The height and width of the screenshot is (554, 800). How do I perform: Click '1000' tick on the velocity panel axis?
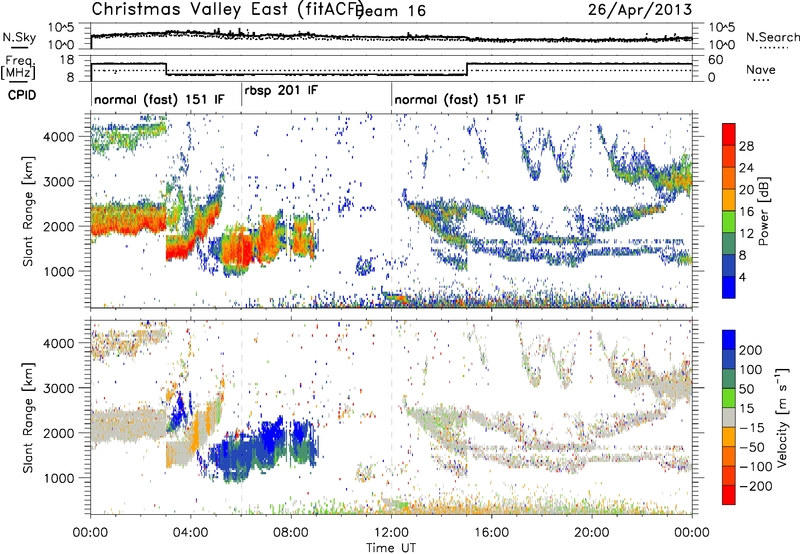click(59, 478)
